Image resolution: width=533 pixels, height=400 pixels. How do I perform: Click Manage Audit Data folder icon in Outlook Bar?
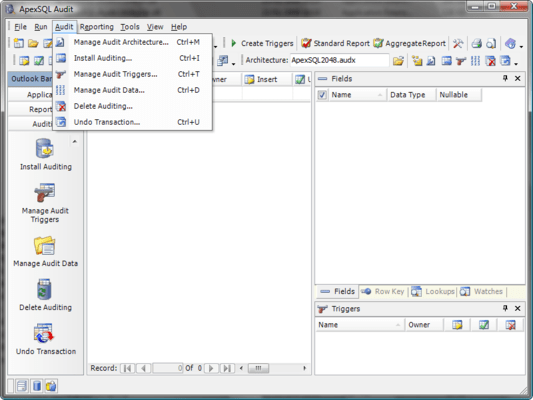pyautogui.click(x=45, y=245)
